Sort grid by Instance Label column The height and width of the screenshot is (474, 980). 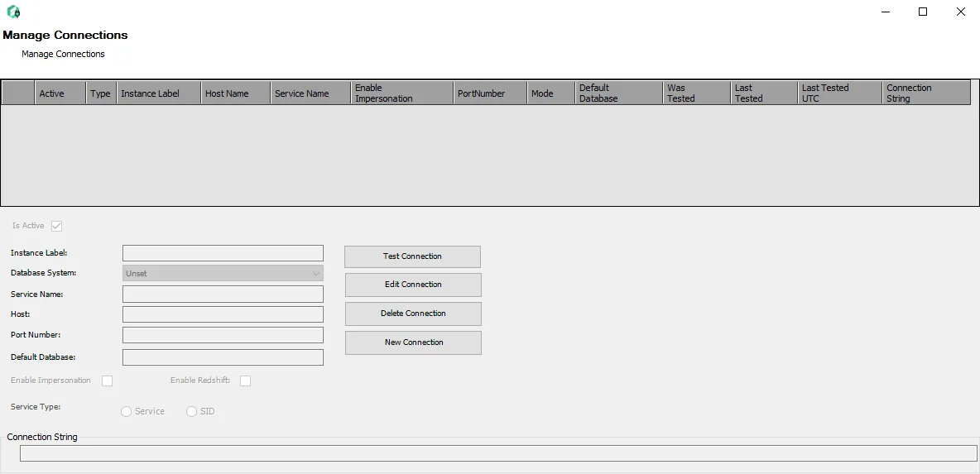159,93
